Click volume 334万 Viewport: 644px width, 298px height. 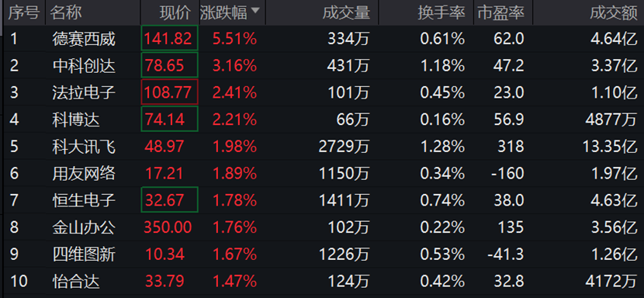348,39
